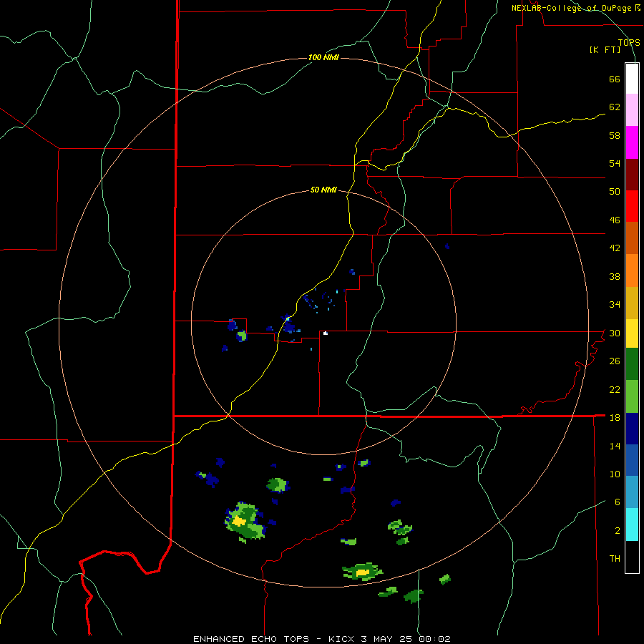Click the light green swatch near 22
644x644 pixels.
(x=632, y=396)
